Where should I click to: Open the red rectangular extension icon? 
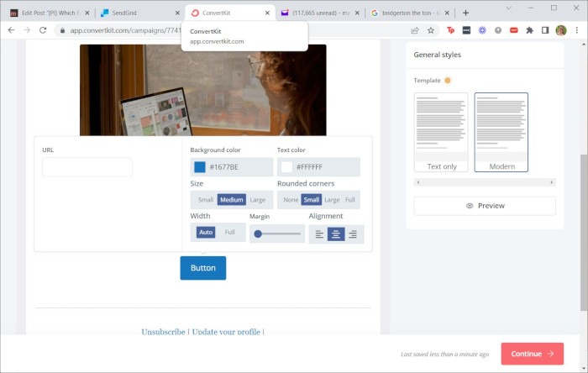pos(513,30)
